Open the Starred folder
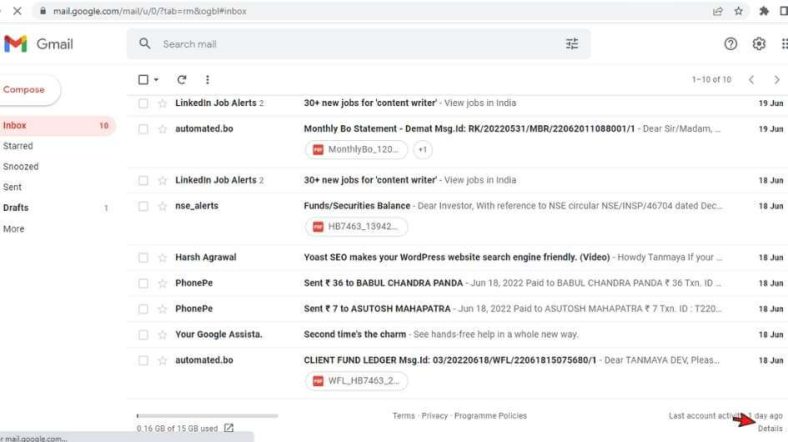Viewport: 788px width, 442px height. 18,146
